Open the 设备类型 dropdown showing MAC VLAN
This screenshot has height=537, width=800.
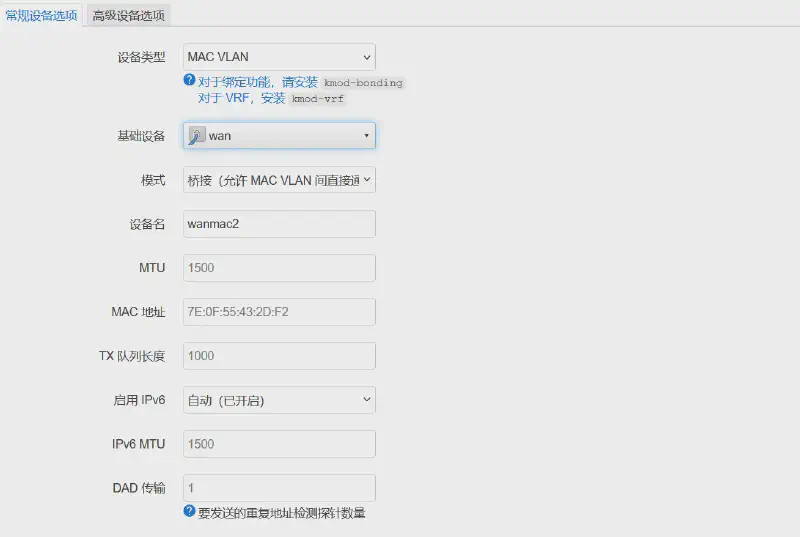[x=279, y=57]
